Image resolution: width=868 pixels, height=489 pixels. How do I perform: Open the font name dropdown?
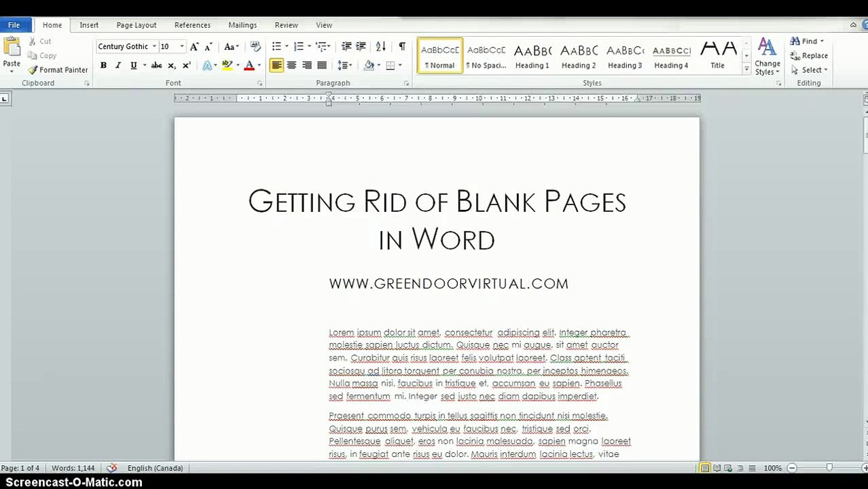(154, 46)
